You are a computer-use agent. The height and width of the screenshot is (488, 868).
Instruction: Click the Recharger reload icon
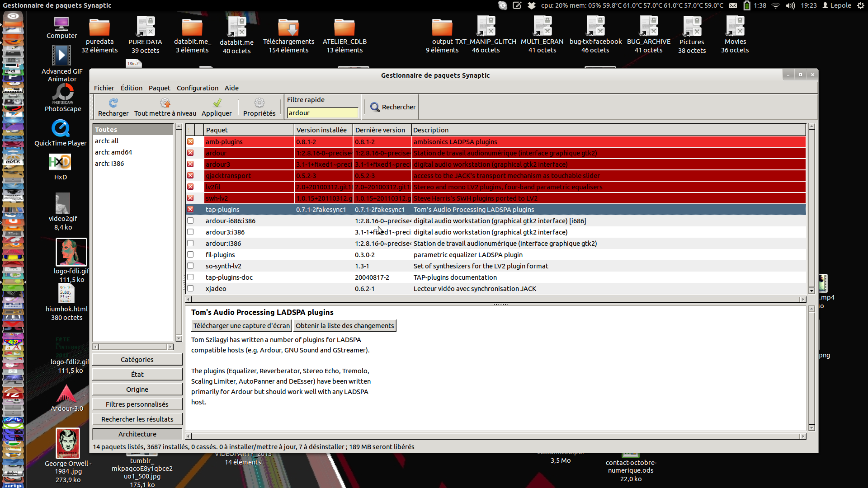tap(113, 103)
